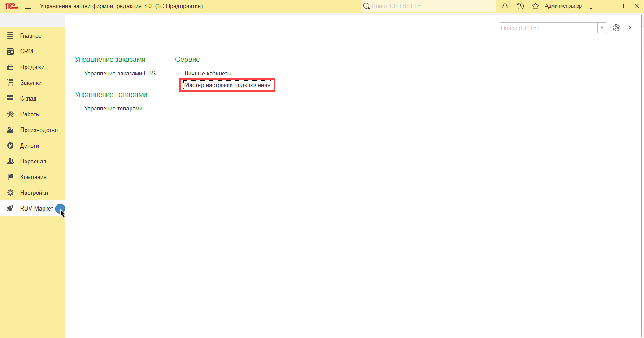Click the Персонал label in sidebar
Screen dimensions: 644x338
pyautogui.click(x=33, y=161)
